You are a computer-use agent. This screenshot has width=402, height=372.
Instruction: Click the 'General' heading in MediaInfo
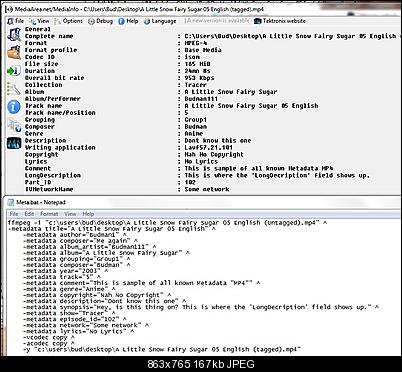[x=38, y=29]
